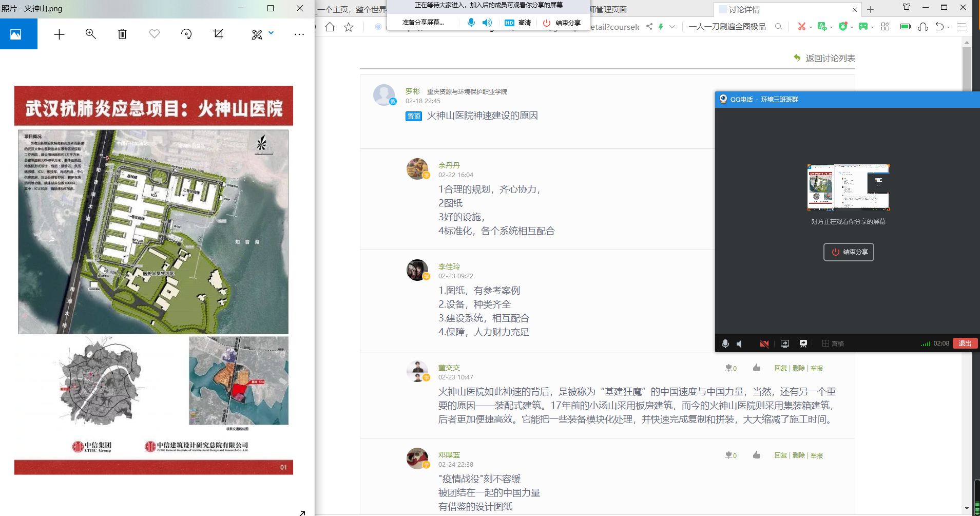Viewport: 980px width, 516px height.
Task: Click 回复 on 邓厚蓝's post
Action: 781,455
